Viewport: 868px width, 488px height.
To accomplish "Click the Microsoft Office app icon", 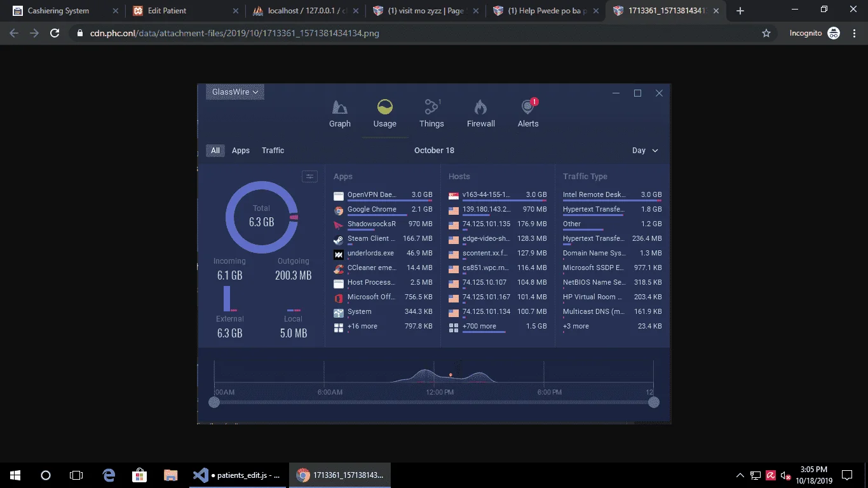I will point(339,297).
